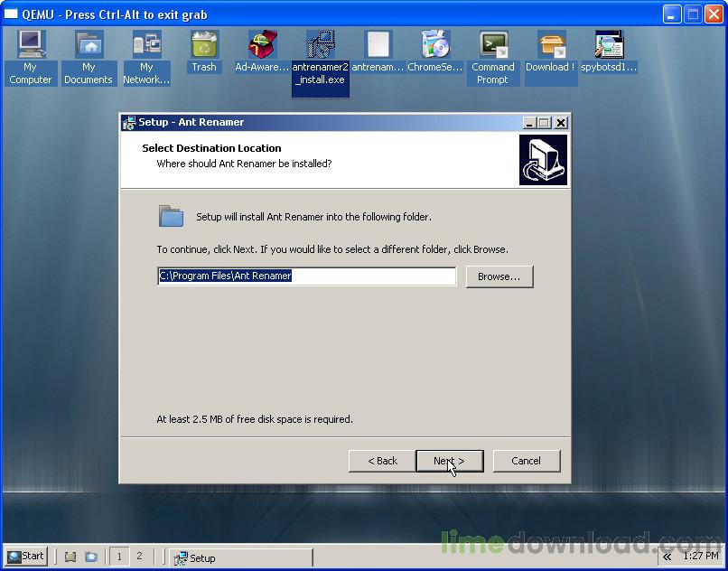728x571 pixels.
Task: Click the Browse... button
Action: click(499, 276)
